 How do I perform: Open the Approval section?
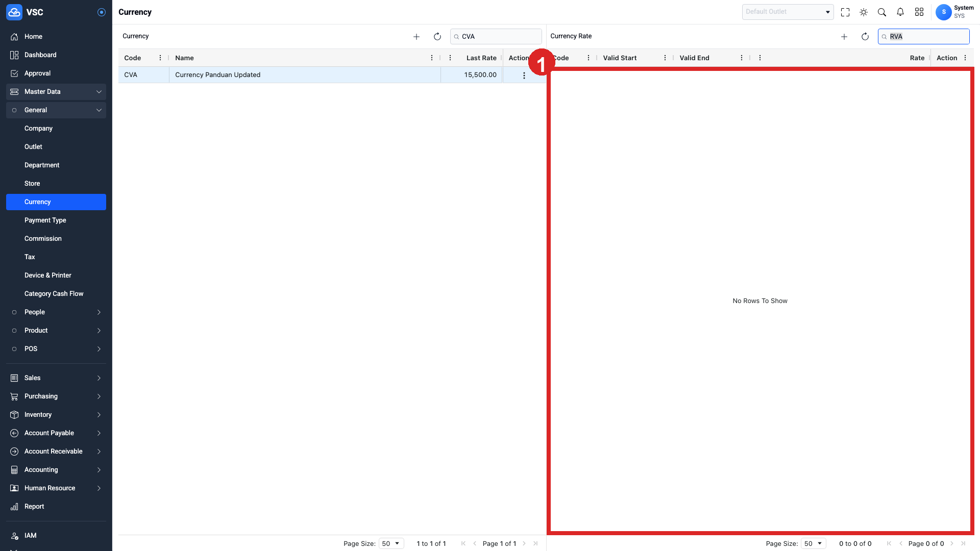[56, 73]
